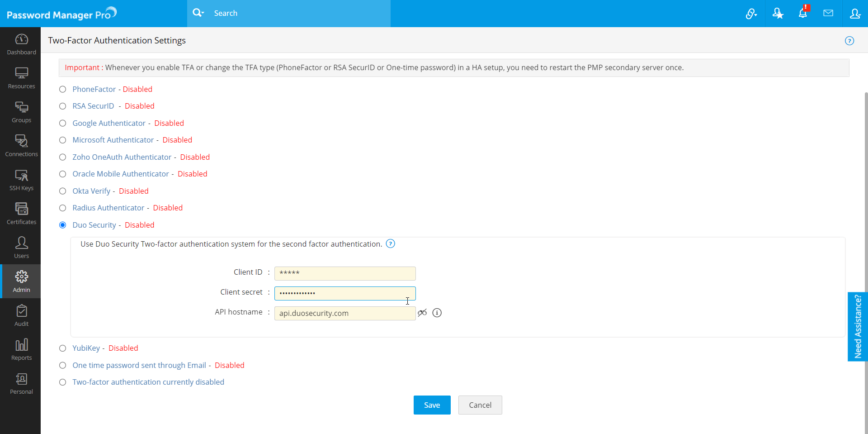Select the two-factor authentication disabled radio

pos(63,382)
